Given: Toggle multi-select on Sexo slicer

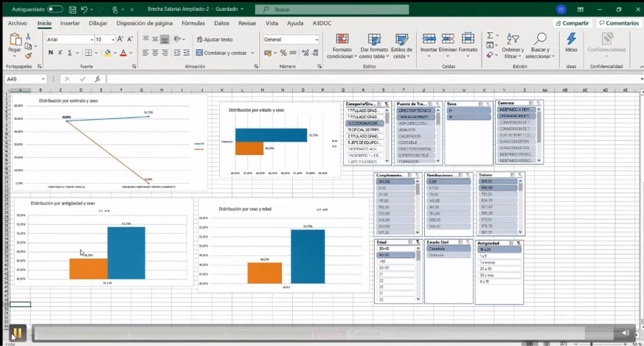Looking at the screenshot, I should (480, 104).
